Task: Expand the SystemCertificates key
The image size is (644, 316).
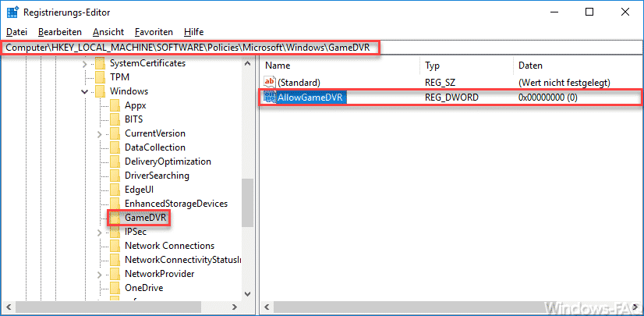Action: click(x=85, y=64)
